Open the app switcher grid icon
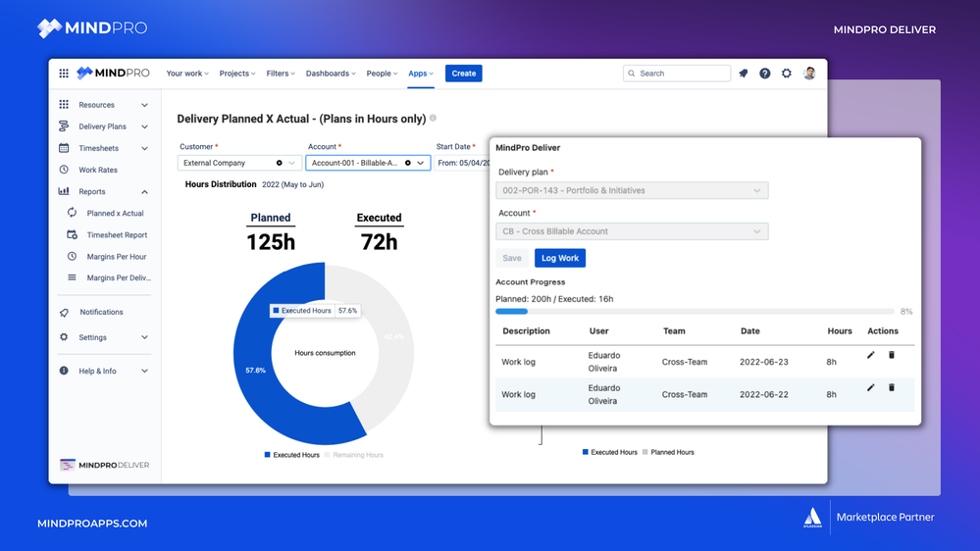The width and height of the screenshot is (980, 551). coord(64,74)
